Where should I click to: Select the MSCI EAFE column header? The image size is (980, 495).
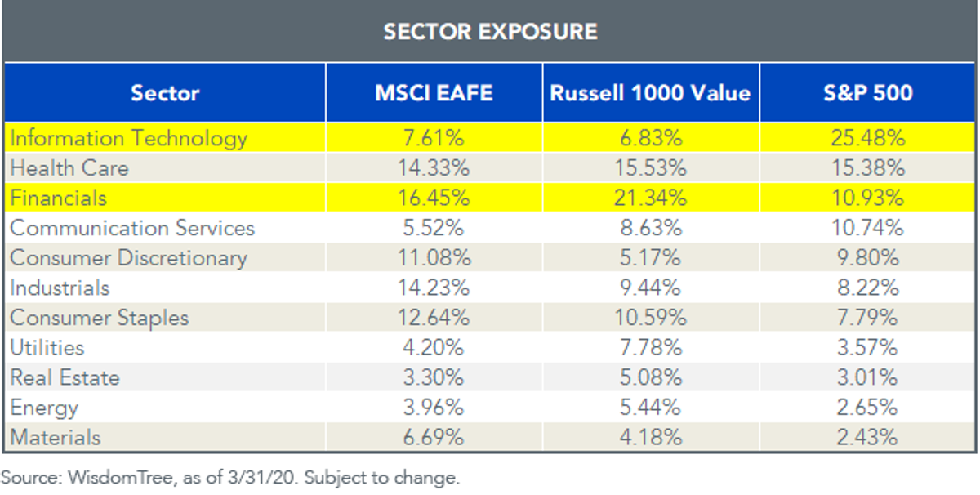[x=434, y=92]
